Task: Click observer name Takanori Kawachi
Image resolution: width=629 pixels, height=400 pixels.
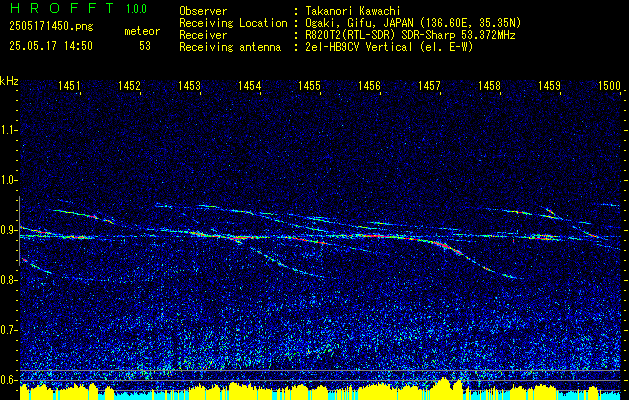Action: coord(353,11)
